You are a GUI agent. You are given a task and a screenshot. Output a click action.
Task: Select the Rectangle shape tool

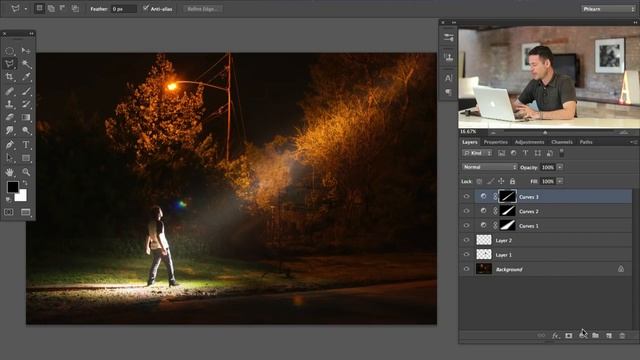[x=26, y=158]
